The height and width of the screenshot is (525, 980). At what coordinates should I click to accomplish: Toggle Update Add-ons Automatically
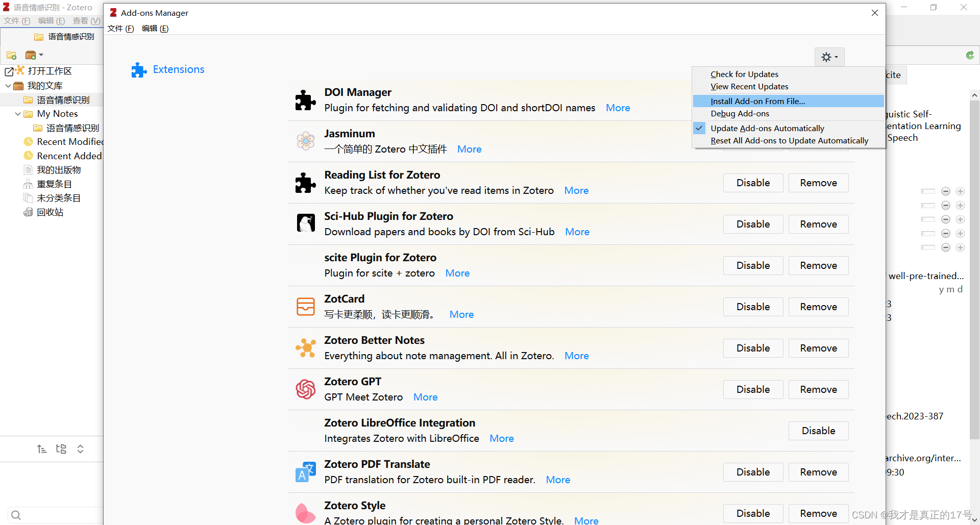coord(767,129)
